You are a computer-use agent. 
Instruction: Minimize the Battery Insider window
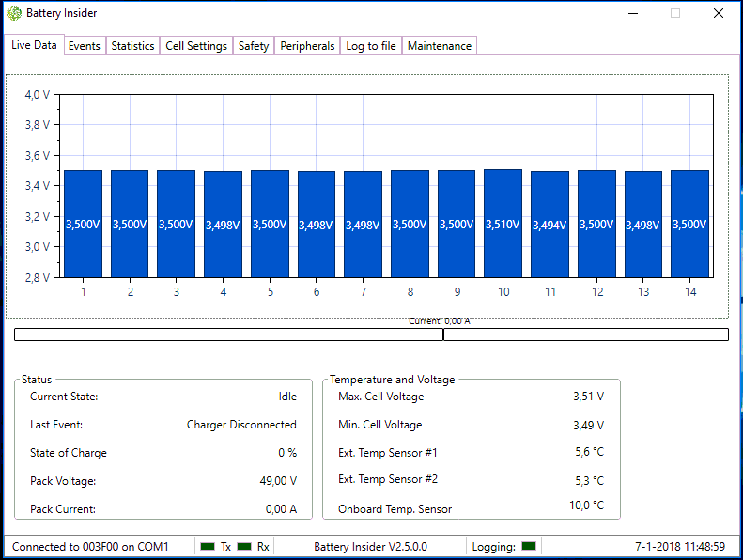[633, 13]
